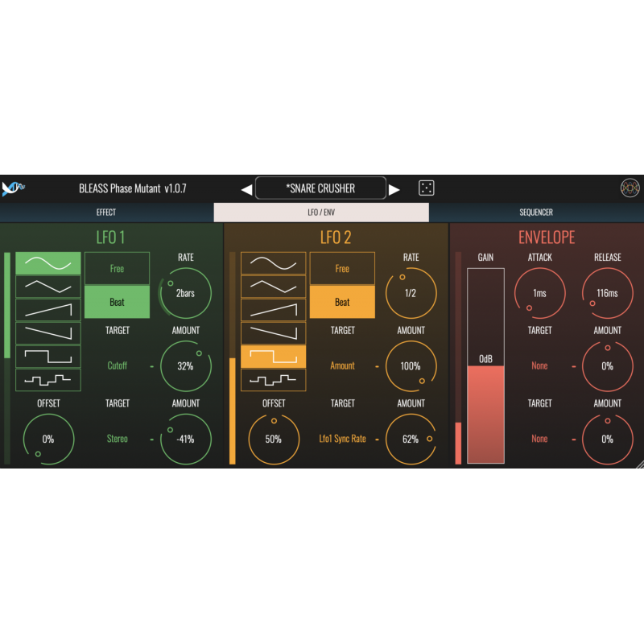The image size is (644, 644).
Task: Go to previous preset with left arrow
Action: (x=247, y=189)
